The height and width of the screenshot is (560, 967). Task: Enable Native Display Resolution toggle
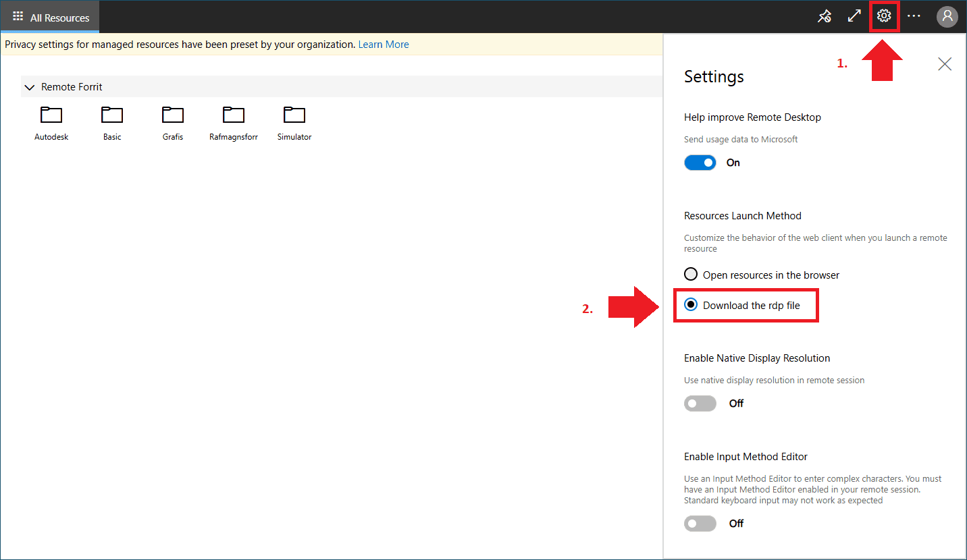[700, 403]
